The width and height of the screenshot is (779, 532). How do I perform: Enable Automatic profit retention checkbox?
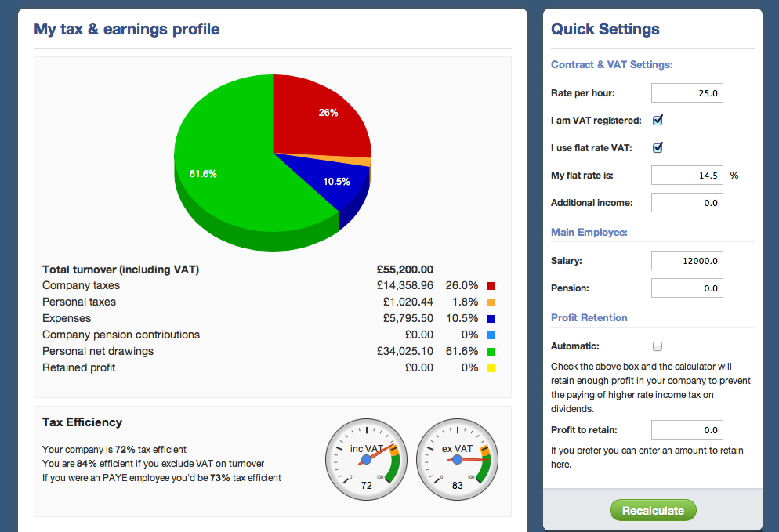point(658,346)
